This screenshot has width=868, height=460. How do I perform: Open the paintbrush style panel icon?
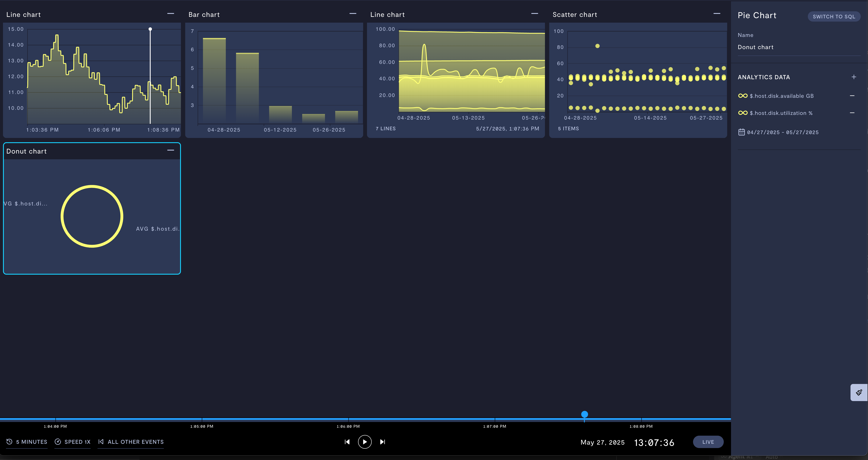pyautogui.click(x=859, y=392)
